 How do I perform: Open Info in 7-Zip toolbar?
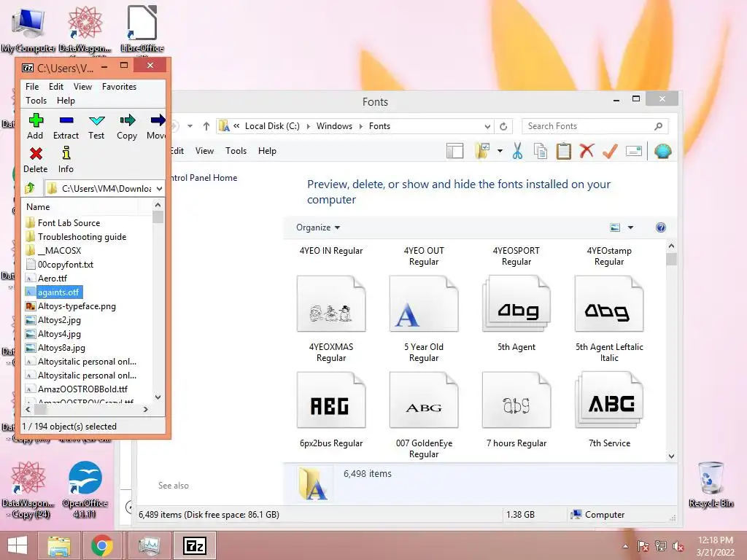point(66,160)
